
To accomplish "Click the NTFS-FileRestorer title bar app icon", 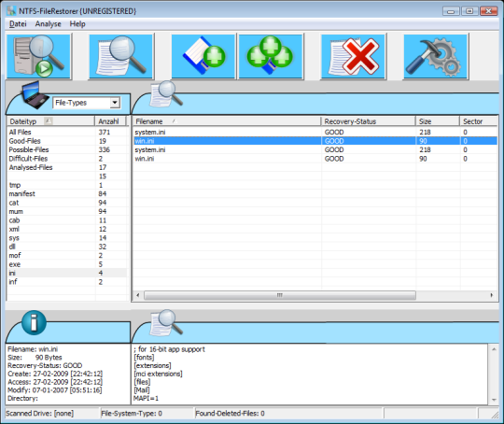I will tap(11, 11).
